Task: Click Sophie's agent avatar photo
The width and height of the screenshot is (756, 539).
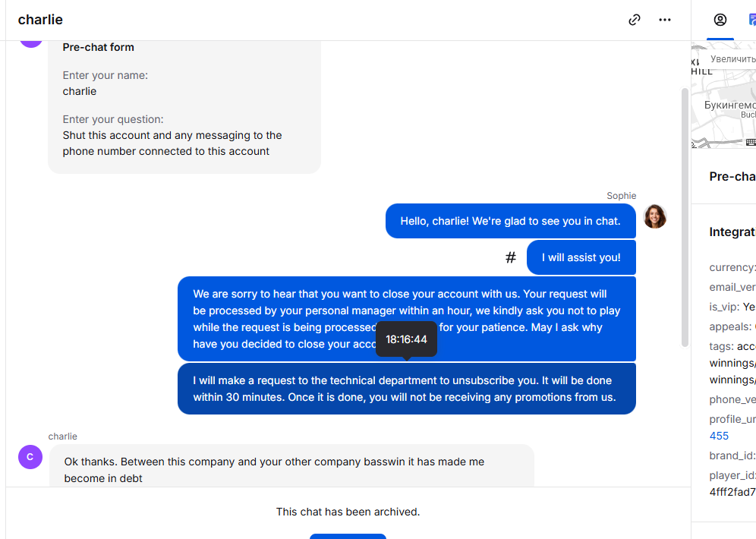Action: click(x=655, y=216)
